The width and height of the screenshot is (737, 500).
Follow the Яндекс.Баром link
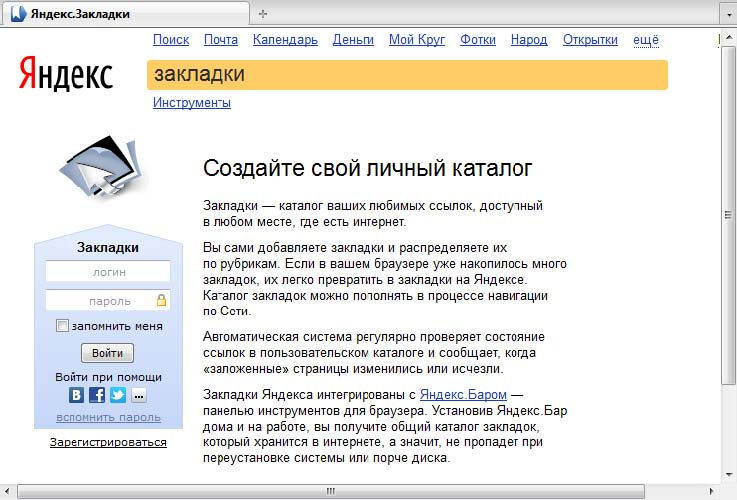(463, 394)
